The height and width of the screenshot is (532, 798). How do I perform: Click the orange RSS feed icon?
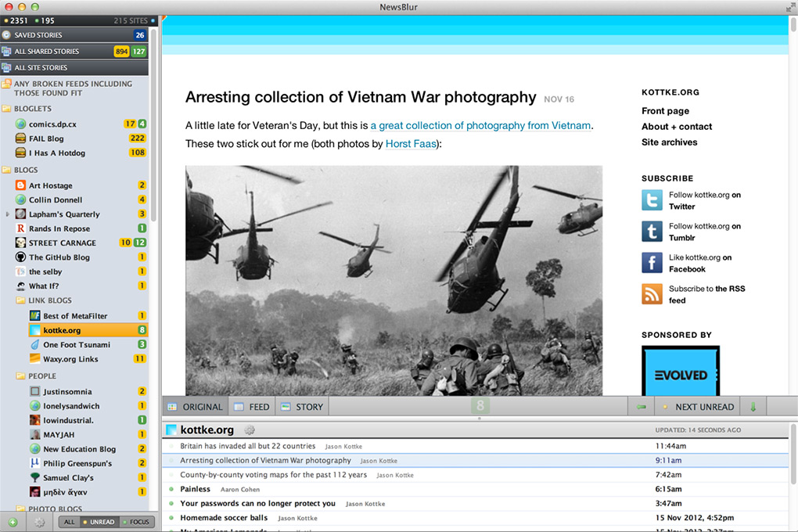[652, 294]
